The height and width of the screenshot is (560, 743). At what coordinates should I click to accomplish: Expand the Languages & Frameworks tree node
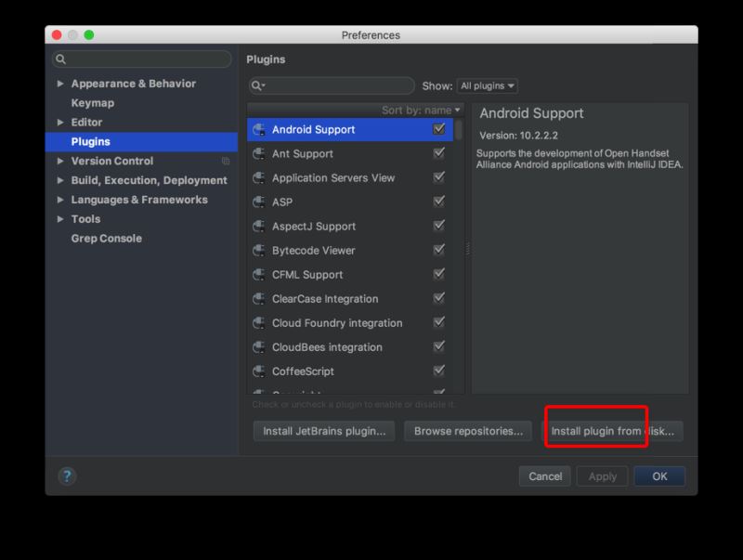(x=61, y=200)
